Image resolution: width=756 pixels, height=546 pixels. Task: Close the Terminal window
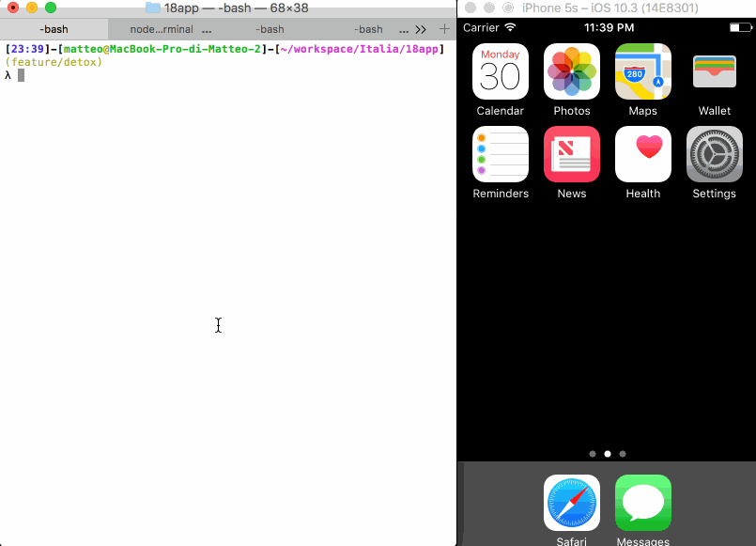(x=13, y=8)
